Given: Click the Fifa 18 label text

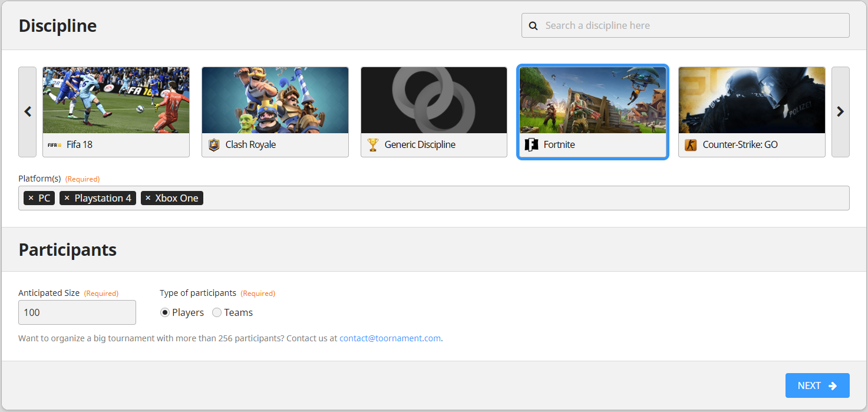Looking at the screenshot, I should point(80,144).
